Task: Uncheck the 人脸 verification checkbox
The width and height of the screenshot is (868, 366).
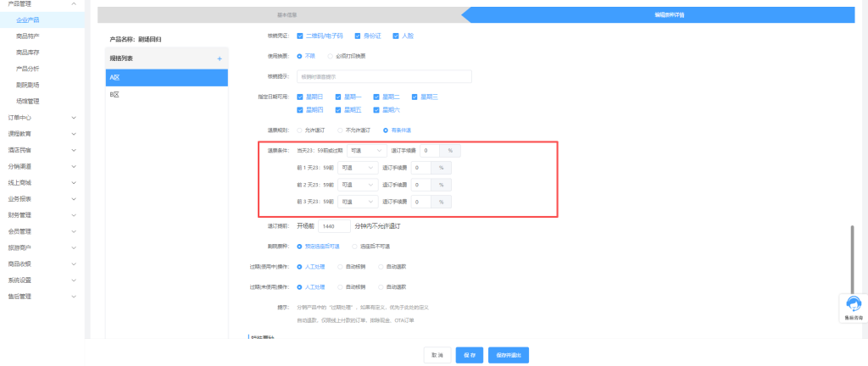Action: click(x=396, y=36)
